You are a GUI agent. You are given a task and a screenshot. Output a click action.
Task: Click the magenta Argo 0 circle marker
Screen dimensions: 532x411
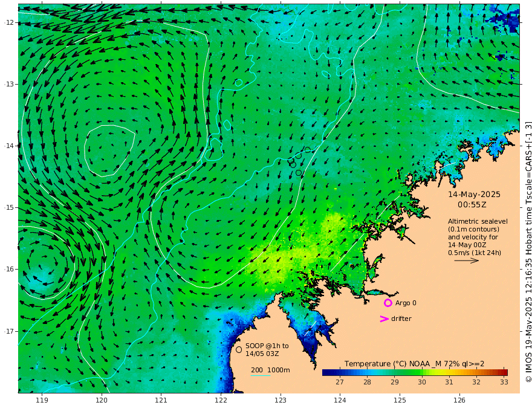(x=388, y=303)
